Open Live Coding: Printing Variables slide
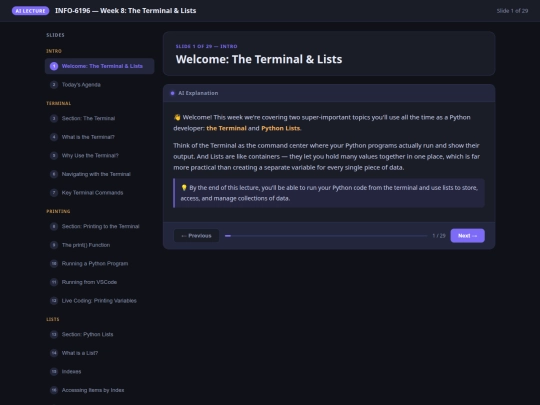The width and height of the screenshot is (540, 405). (100, 301)
